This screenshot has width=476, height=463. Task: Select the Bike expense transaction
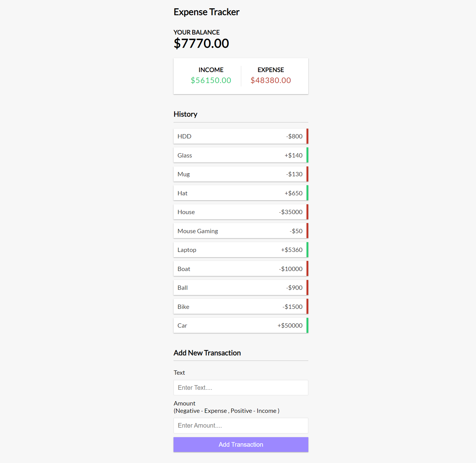point(240,306)
